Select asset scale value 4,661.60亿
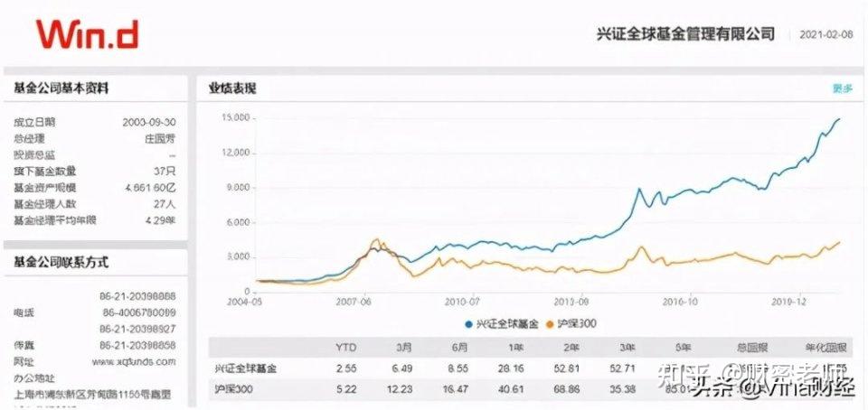This screenshot has width=868, height=410. 150,188
